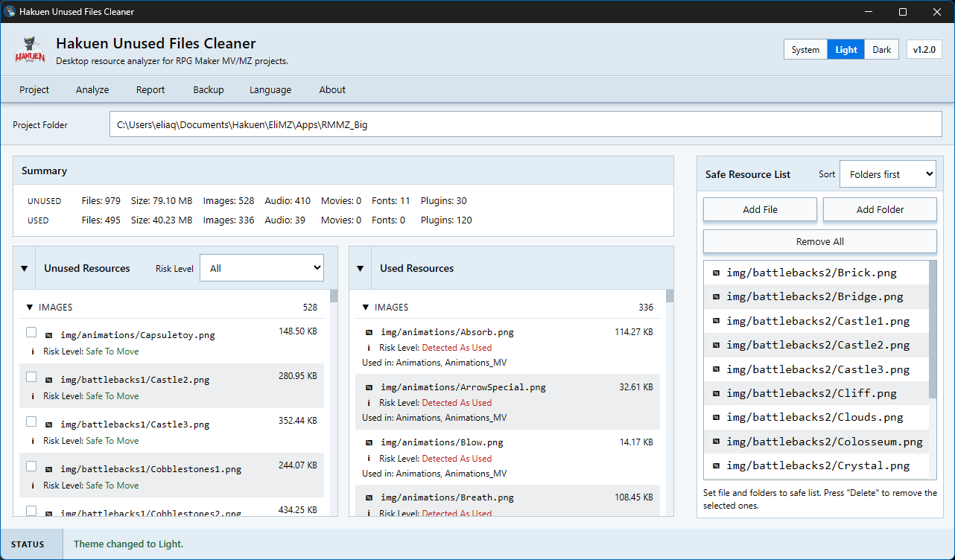Click the image icon beside battlebacks1/Castle2.png
The height and width of the screenshot is (560, 955).
click(49, 380)
